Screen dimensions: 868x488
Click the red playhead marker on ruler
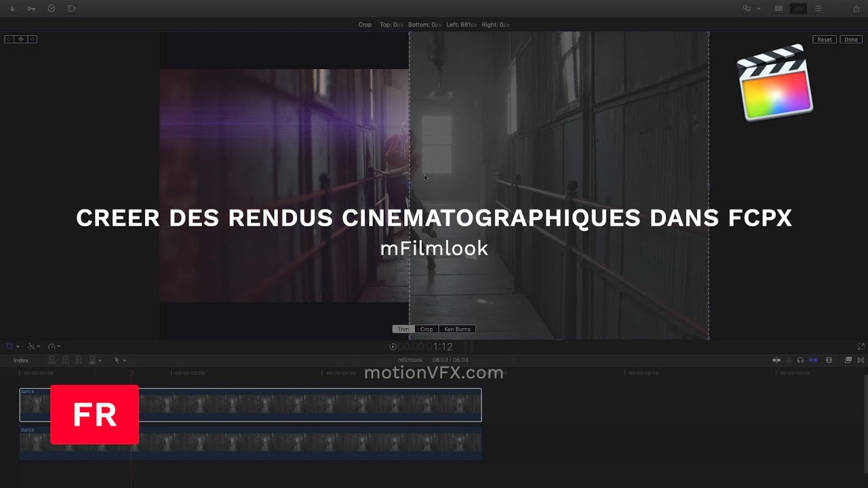click(x=132, y=373)
